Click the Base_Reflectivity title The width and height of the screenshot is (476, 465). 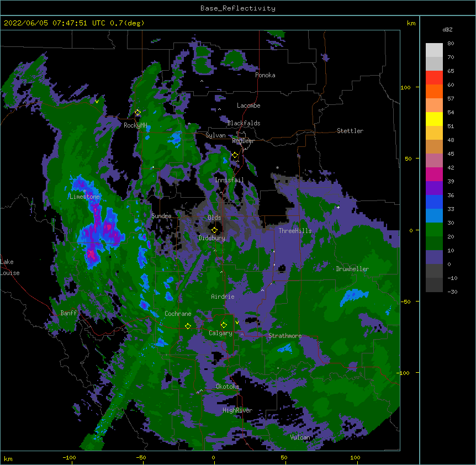click(x=238, y=8)
